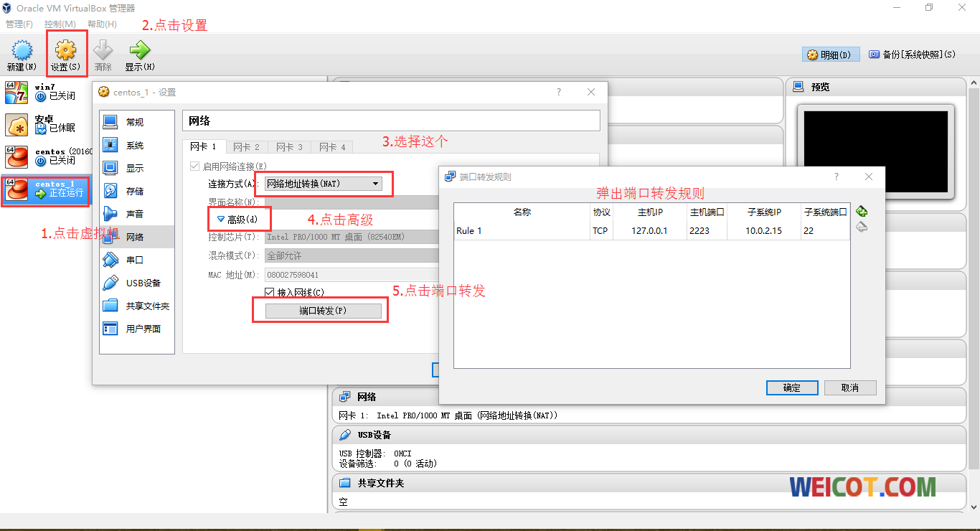Click the MAC 地址 input field

click(x=352, y=274)
